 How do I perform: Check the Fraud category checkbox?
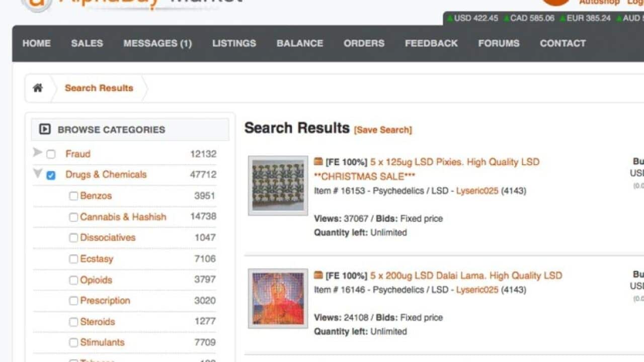coord(51,153)
